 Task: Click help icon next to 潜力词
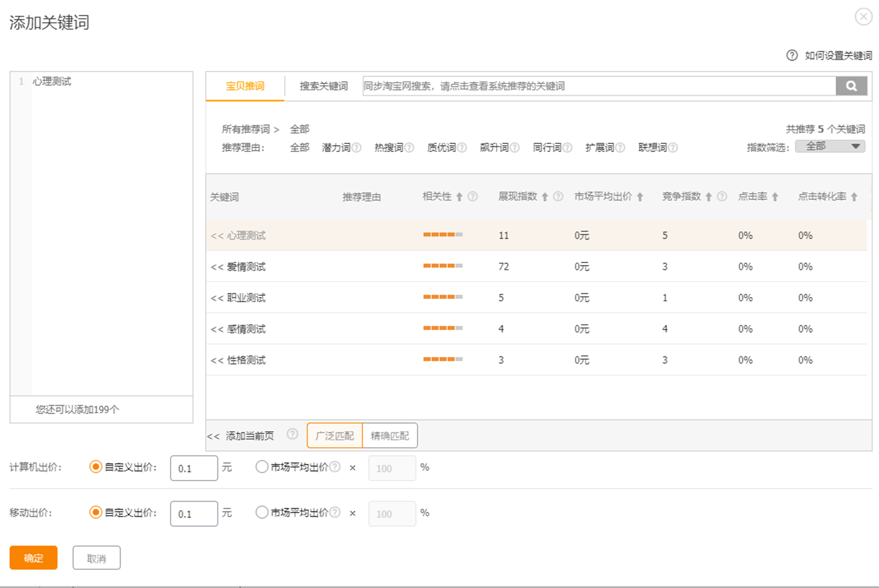tap(356, 148)
